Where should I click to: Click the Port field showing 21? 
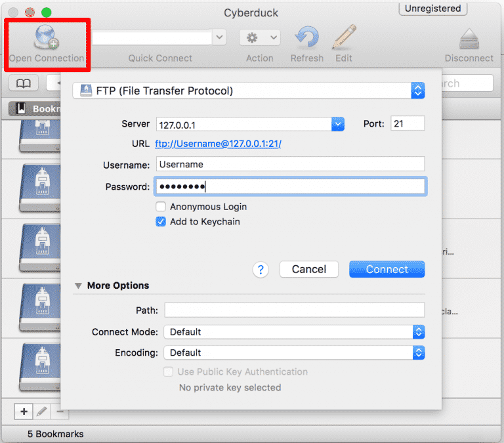pos(408,123)
